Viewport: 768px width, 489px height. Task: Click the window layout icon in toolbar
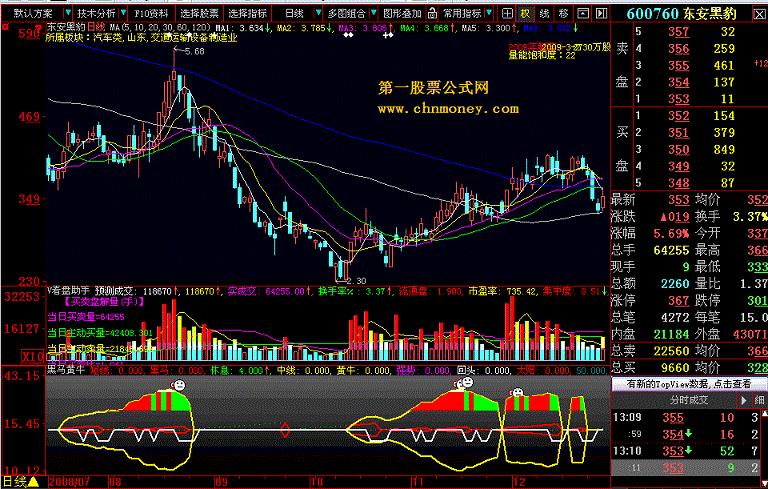(x=583, y=13)
